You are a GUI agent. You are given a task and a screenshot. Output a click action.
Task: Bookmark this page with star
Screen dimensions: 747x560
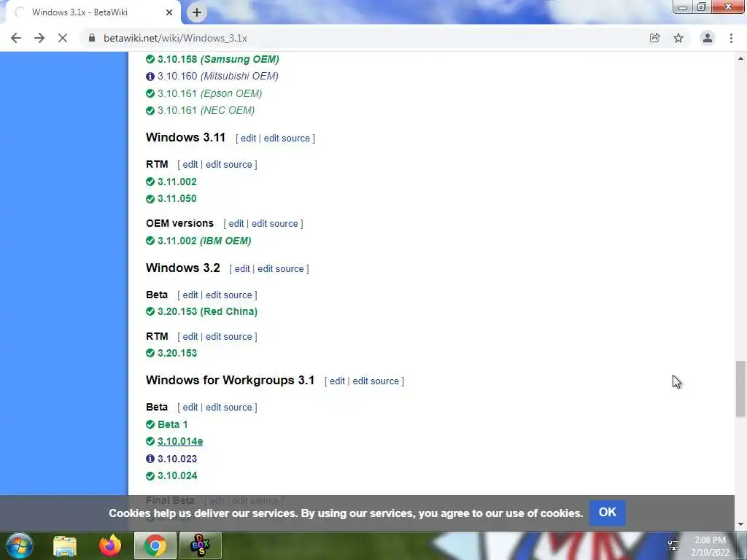pos(678,38)
